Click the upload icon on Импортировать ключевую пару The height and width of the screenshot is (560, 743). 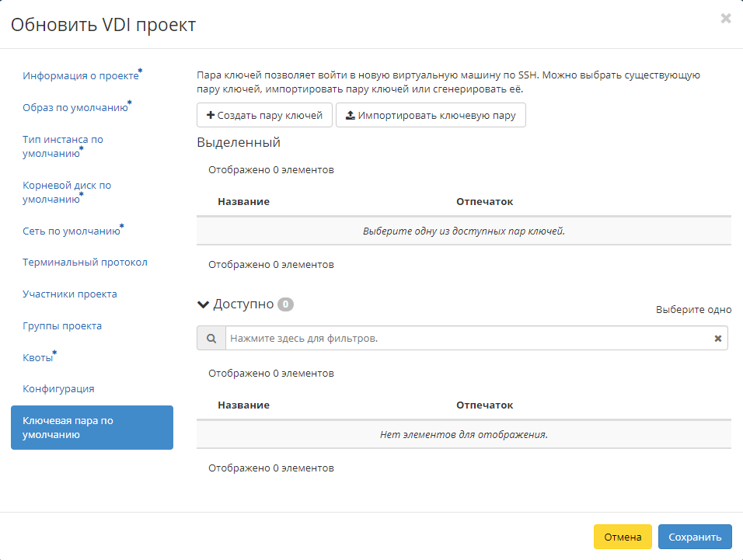point(350,115)
